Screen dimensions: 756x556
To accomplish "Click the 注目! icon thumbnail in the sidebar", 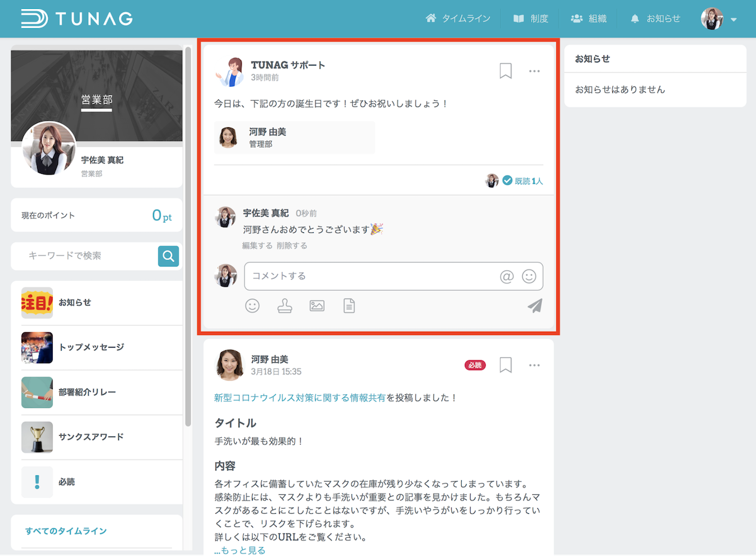I will click(x=37, y=303).
